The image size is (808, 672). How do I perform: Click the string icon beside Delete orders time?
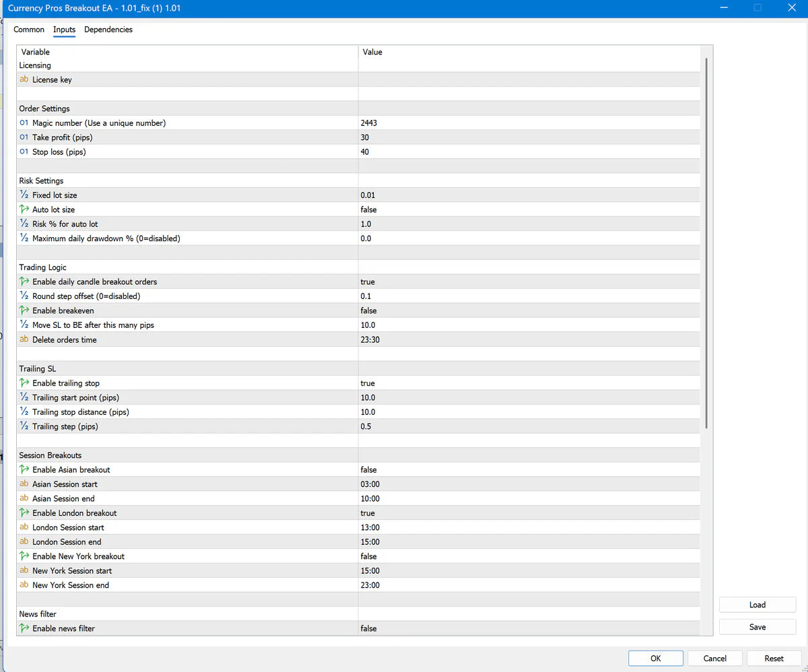pyautogui.click(x=24, y=339)
